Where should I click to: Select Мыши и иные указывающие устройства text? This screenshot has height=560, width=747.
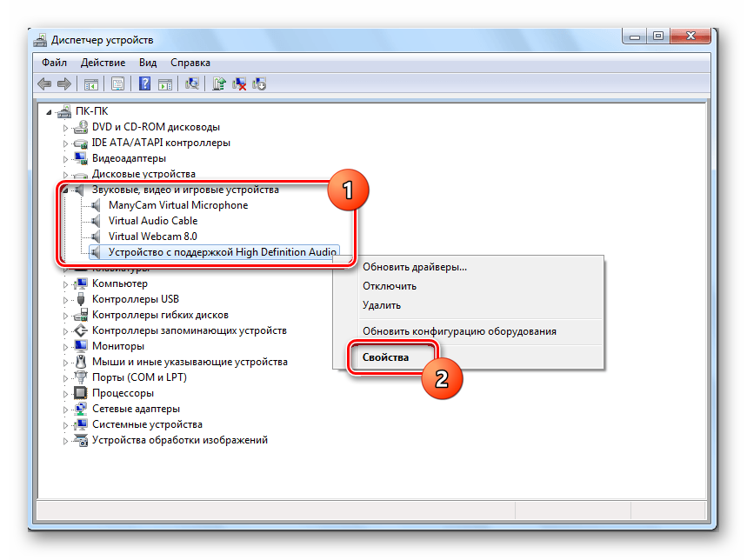point(190,362)
